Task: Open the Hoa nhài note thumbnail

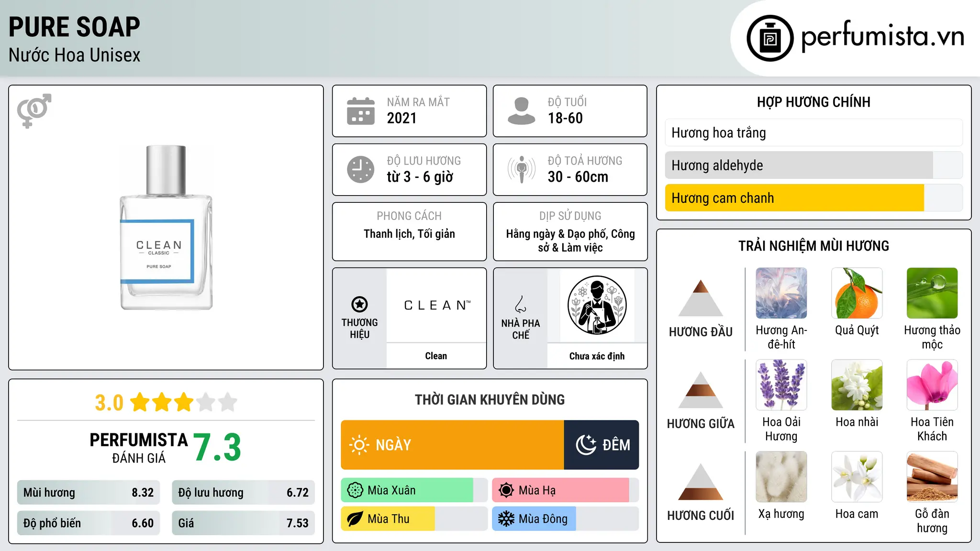Action: (x=857, y=385)
